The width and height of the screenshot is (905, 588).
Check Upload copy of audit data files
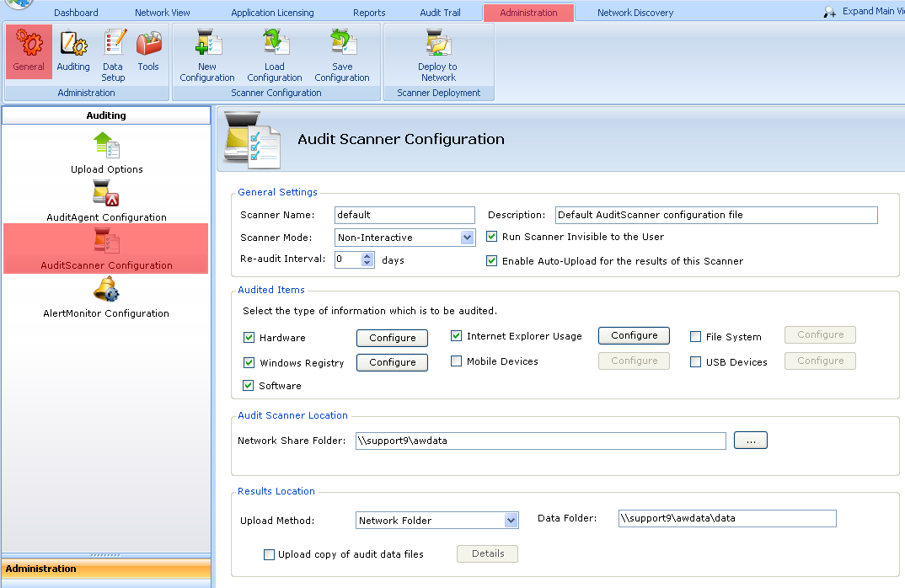click(269, 554)
